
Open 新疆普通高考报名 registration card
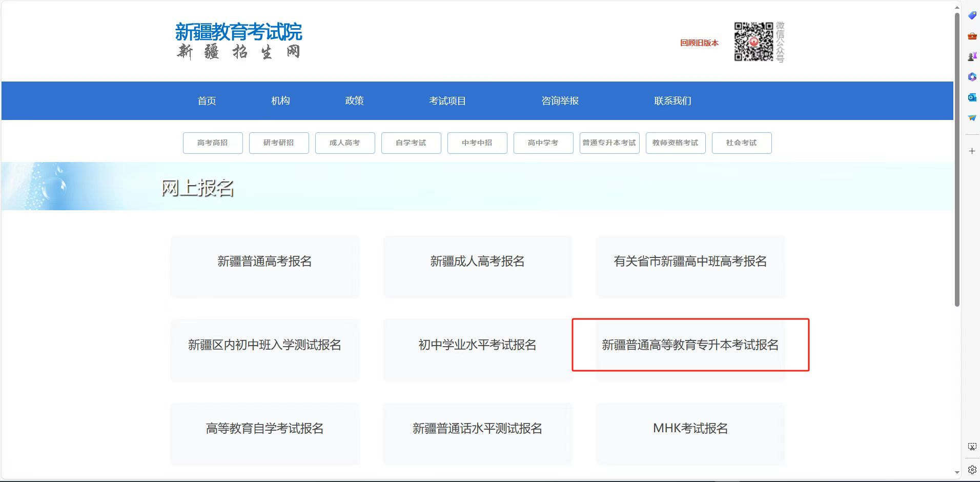click(x=265, y=267)
